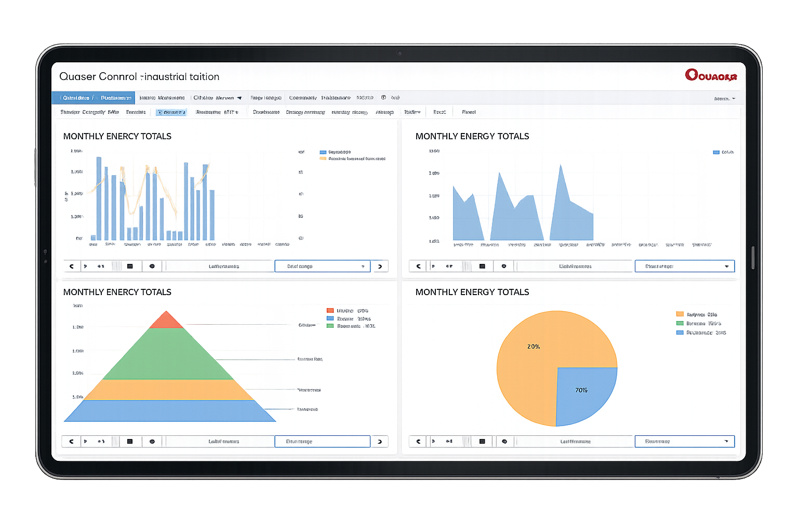Click the 'Textline' sub-toolbar button
This screenshot has height=532, width=798.
click(413, 112)
